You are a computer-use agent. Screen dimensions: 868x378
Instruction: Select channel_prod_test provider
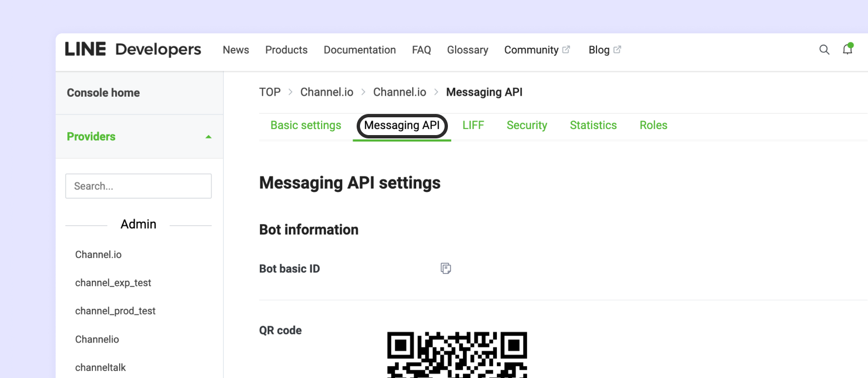pos(116,311)
